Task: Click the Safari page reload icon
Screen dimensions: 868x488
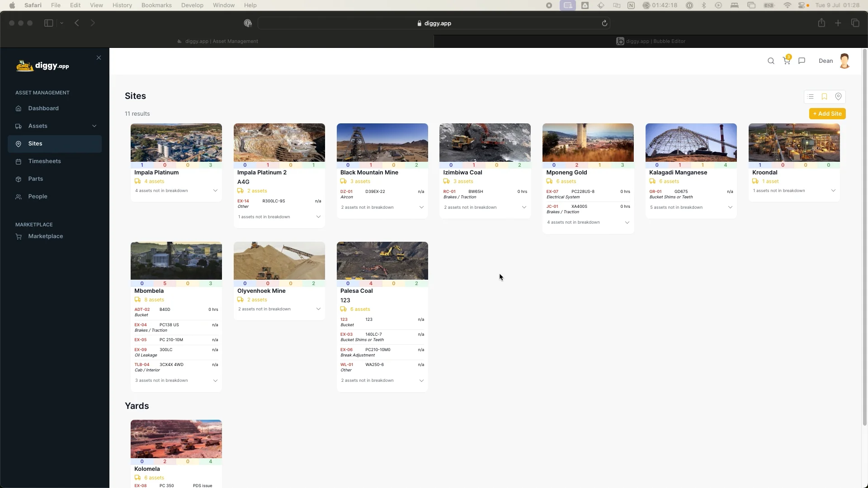Action: click(604, 23)
